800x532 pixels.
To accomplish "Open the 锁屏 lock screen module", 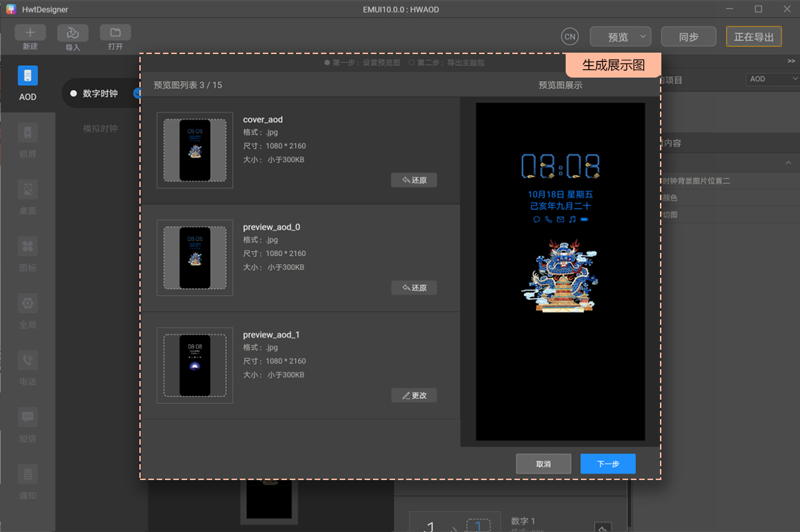I will (28, 141).
